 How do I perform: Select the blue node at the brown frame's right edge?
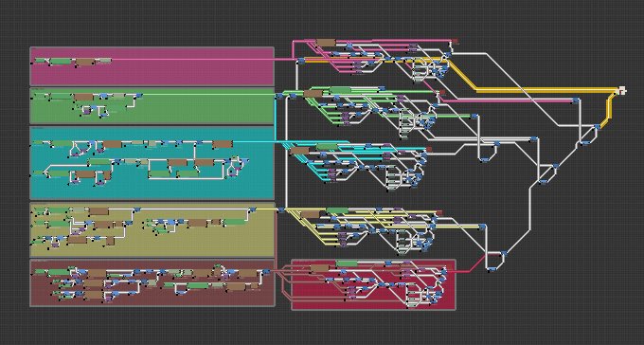click(x=266, y=271)
